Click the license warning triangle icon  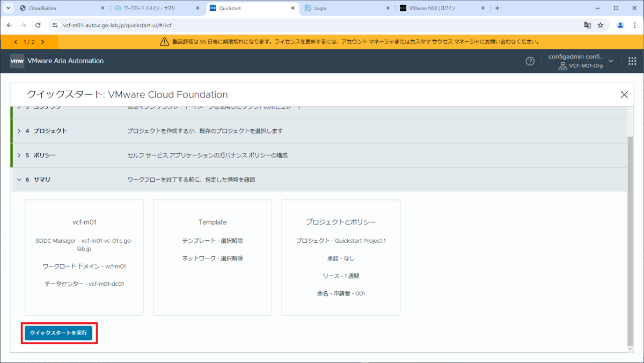[165, 42]
